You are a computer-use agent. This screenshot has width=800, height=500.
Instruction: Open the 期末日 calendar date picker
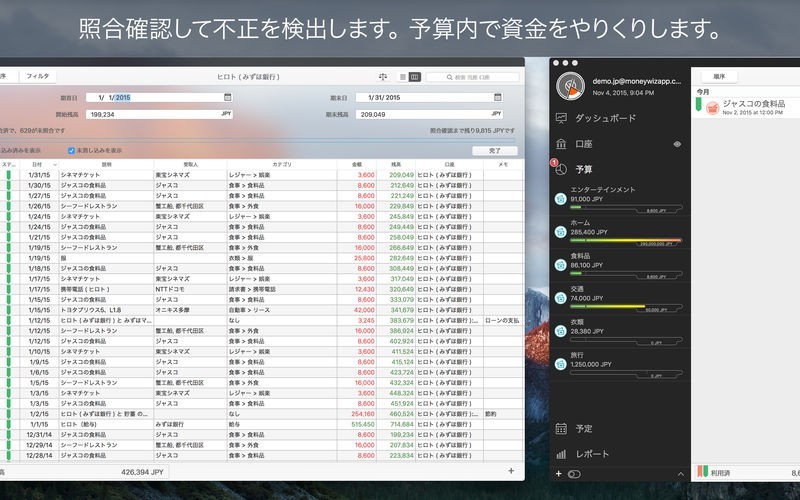499,97
